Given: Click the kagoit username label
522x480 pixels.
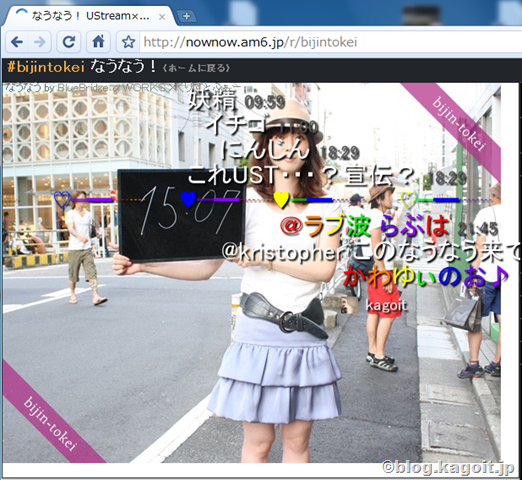Looking at the screenshot, I should (386, 305).
